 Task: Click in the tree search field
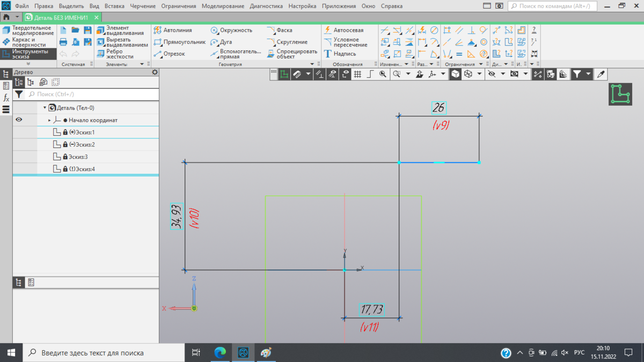92,94
